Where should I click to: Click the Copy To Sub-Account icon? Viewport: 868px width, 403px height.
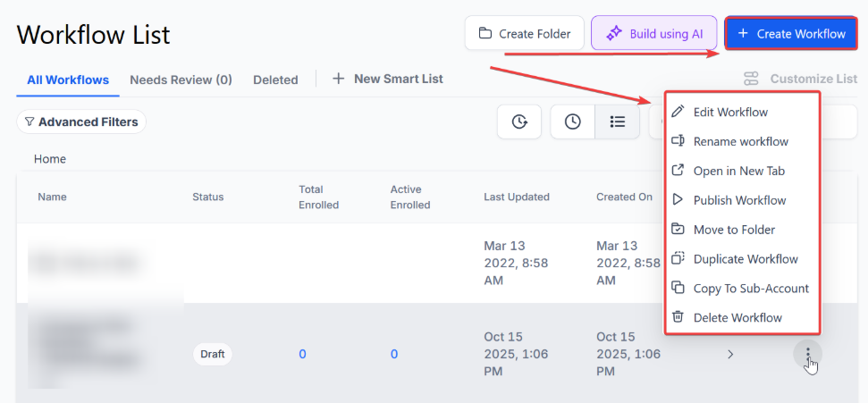[678, 289]
